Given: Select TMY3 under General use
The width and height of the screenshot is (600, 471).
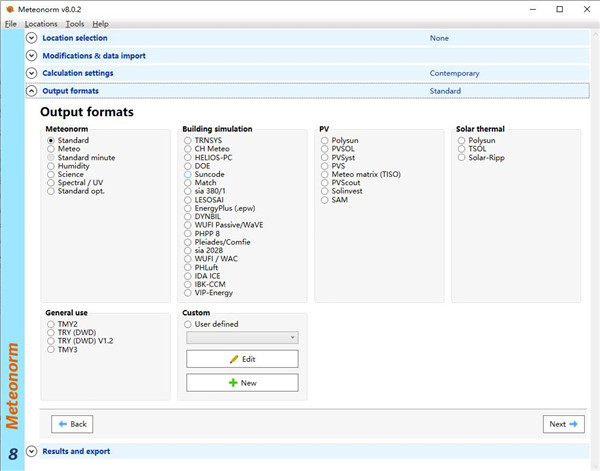Looking at the screenshot, I should [51, 349].
